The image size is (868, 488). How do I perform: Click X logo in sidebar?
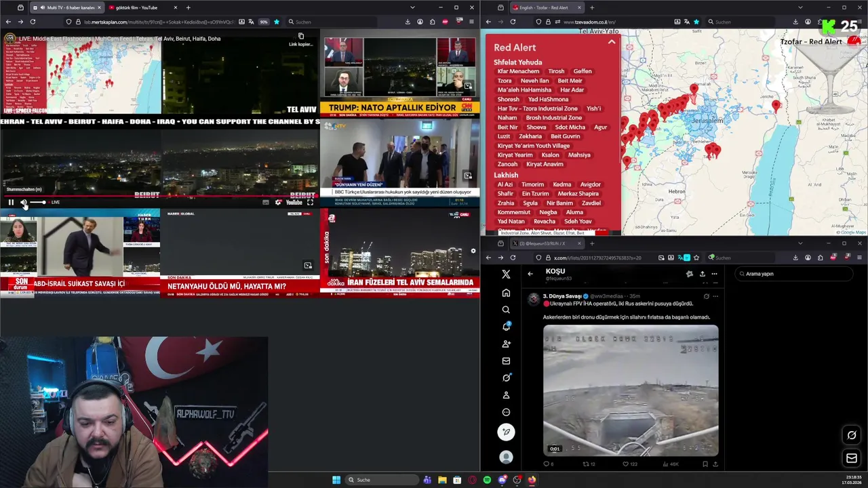pos(506,274)
